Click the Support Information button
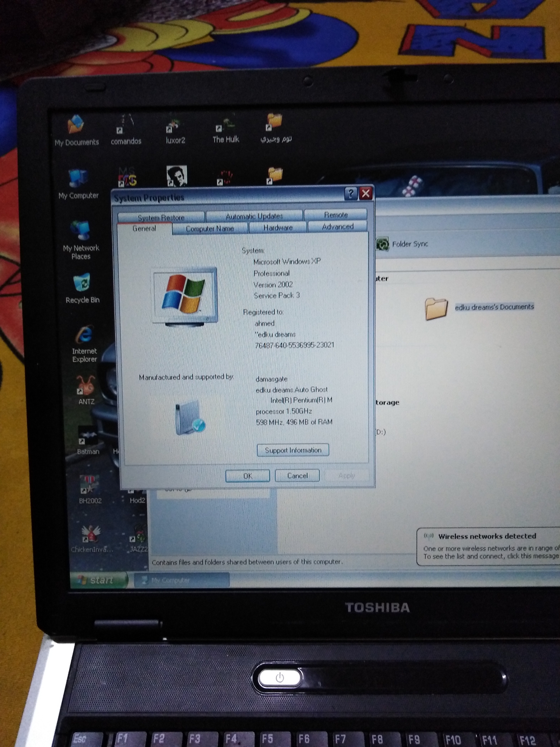Viewport: 560px width, 747px height. (293, 450)
